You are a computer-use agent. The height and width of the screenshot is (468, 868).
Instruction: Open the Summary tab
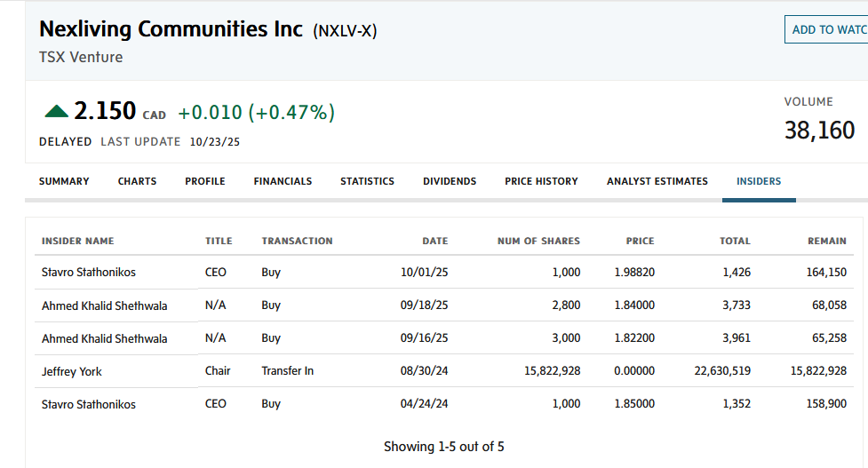[x=64, y=181]
